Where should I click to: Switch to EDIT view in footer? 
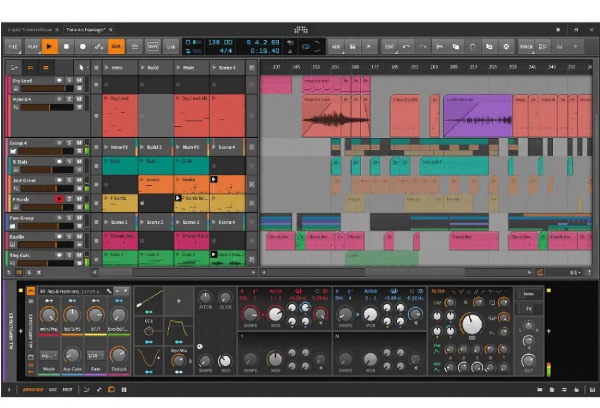click(x=67, y=390)
